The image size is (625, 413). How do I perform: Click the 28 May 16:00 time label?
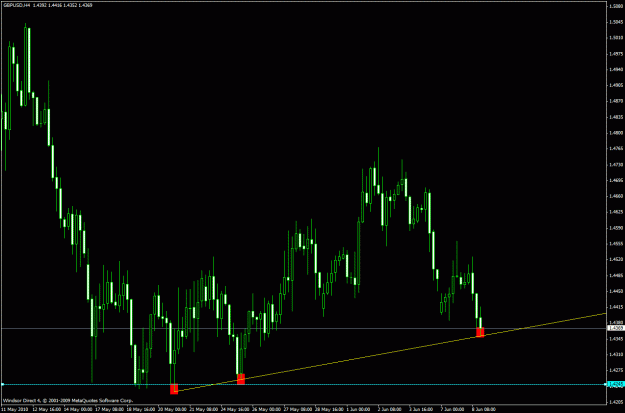[x=327, y=409]
